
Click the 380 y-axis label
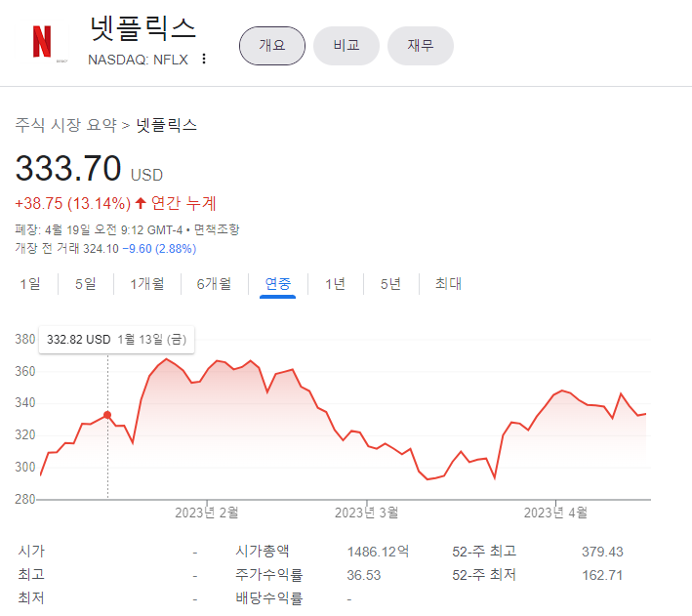point(25,339)
